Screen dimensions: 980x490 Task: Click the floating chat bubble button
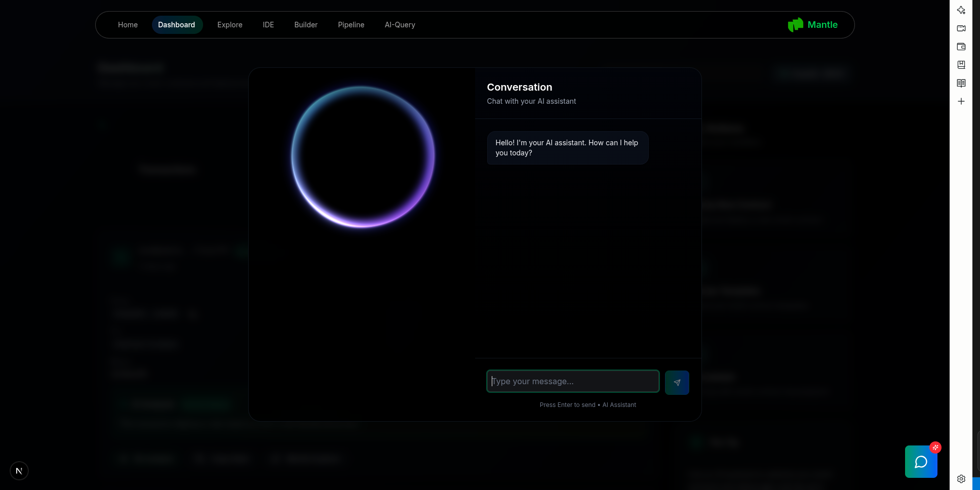click(x=920, y=462)
